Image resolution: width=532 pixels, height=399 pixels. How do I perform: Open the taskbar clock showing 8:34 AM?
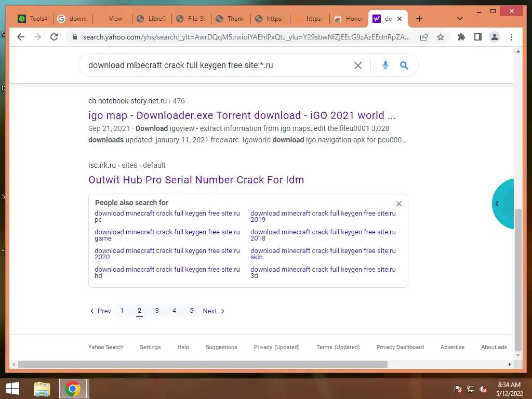[x=509, y=389]
